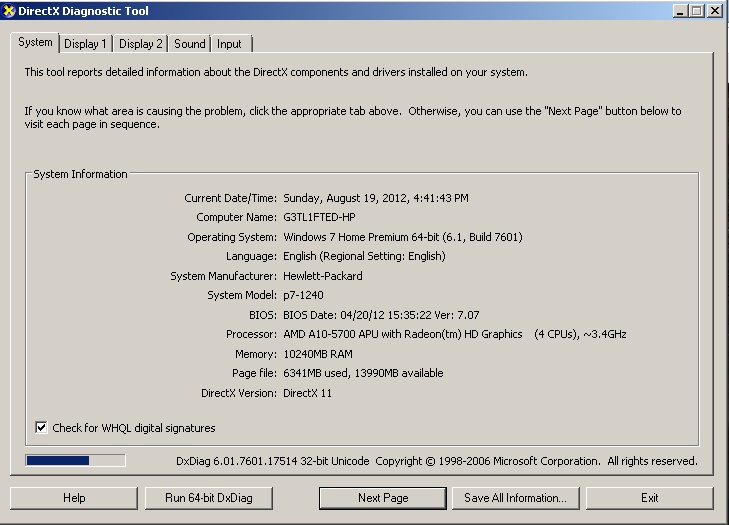Switch to the Display 1 tab
The height and width of the screenshot is (525, 729).
(86, 44)
